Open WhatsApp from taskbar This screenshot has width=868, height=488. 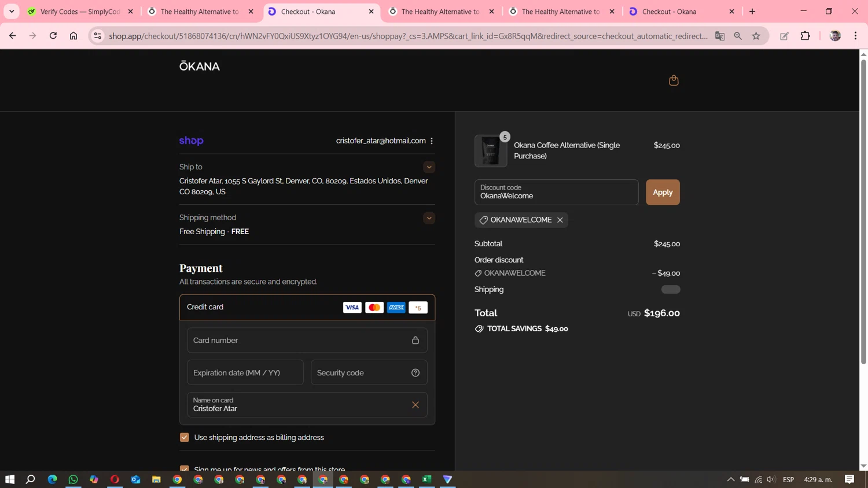(73, 479)
